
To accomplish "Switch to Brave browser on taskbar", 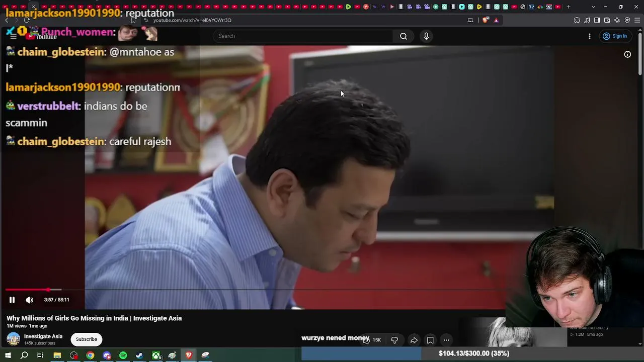I will (x=189, y=355).
